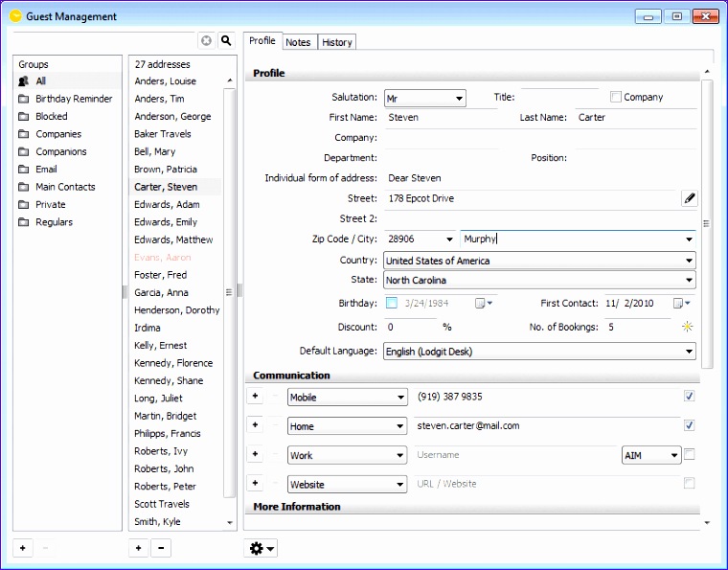The height and width of the screenshot is (570, 728).
Task: Click the Discount percentage field
Action: 410,328
